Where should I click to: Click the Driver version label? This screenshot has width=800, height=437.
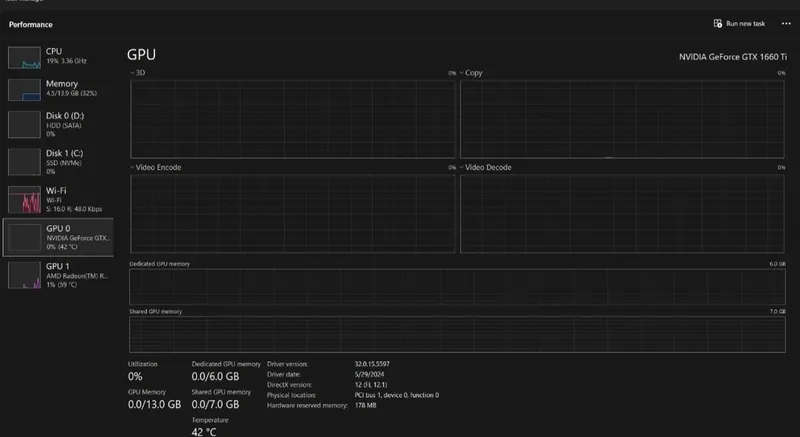click(287, 364)
